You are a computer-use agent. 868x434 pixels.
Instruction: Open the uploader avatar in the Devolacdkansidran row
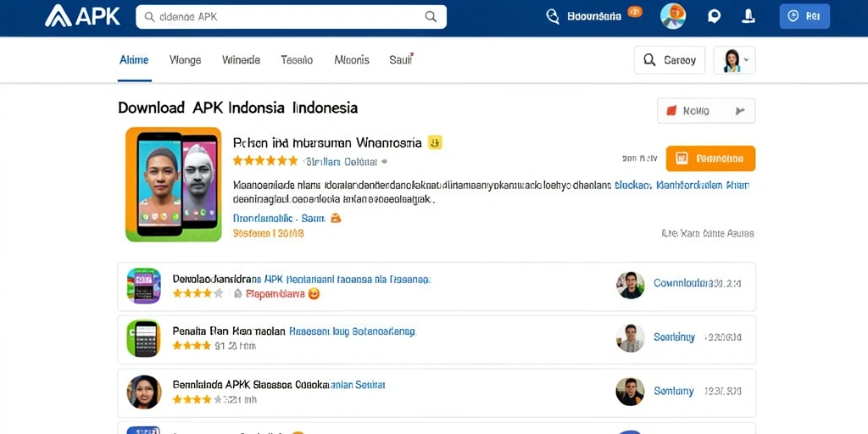[x=630, y=285]
